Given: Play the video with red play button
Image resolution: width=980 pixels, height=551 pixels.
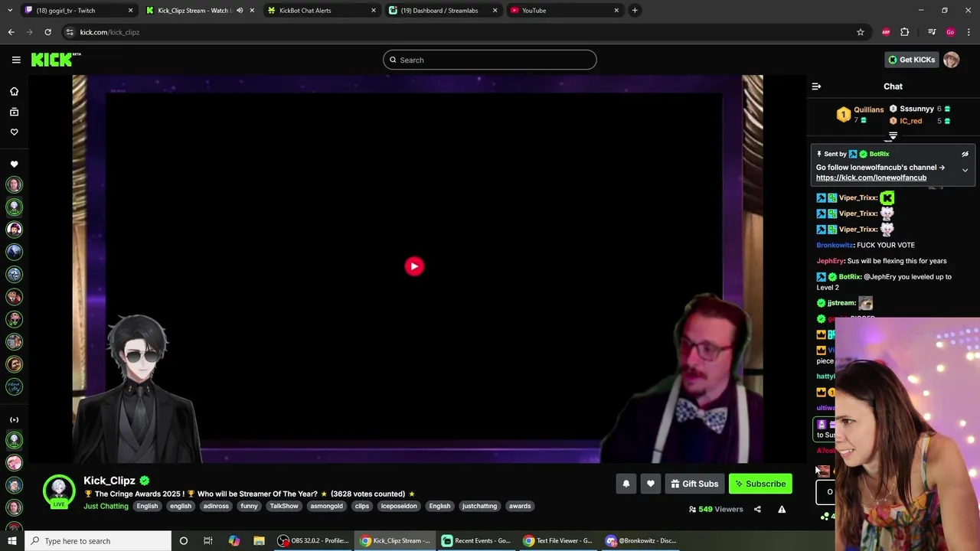Looking at the screenshot, I should [x=414, y=266].
